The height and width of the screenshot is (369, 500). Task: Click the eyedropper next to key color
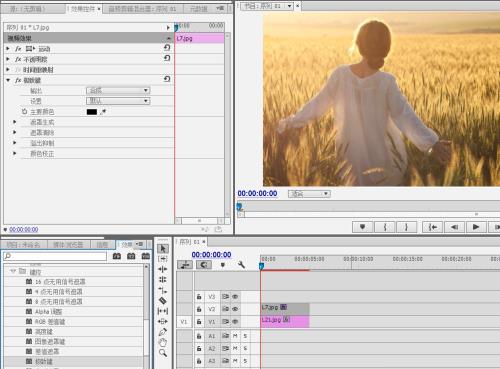point(103,112)
